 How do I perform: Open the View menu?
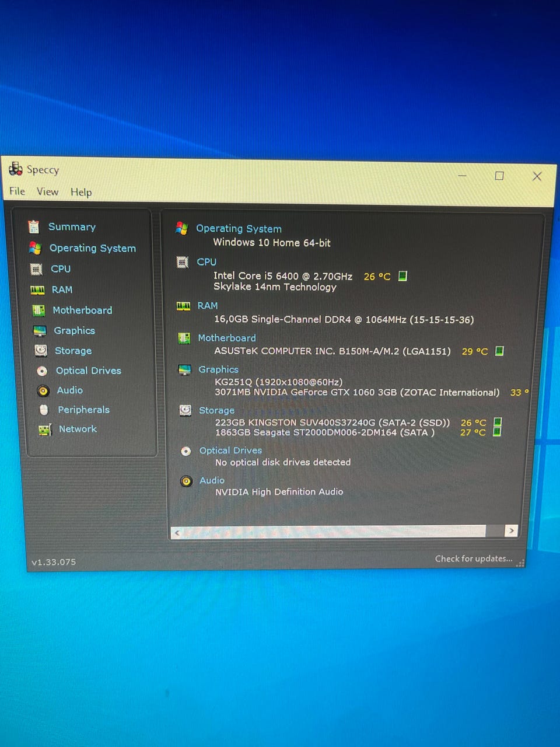[47, 191]
